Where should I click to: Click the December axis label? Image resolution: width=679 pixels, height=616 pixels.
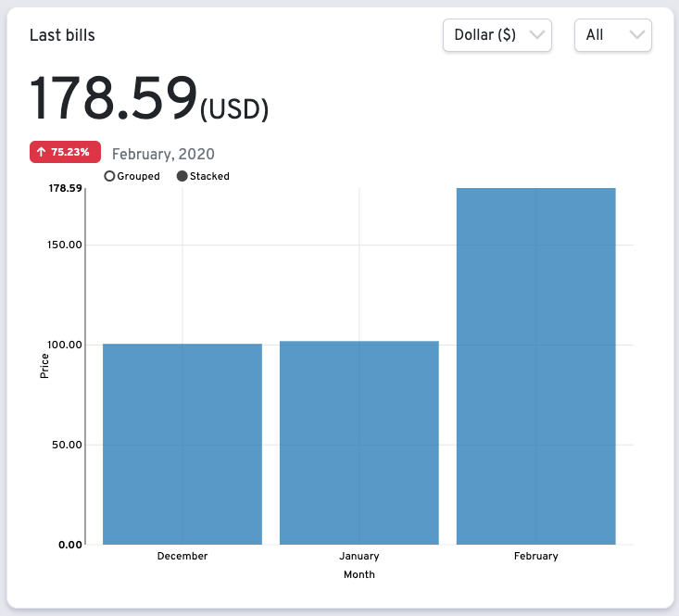[x=182, y=556]
